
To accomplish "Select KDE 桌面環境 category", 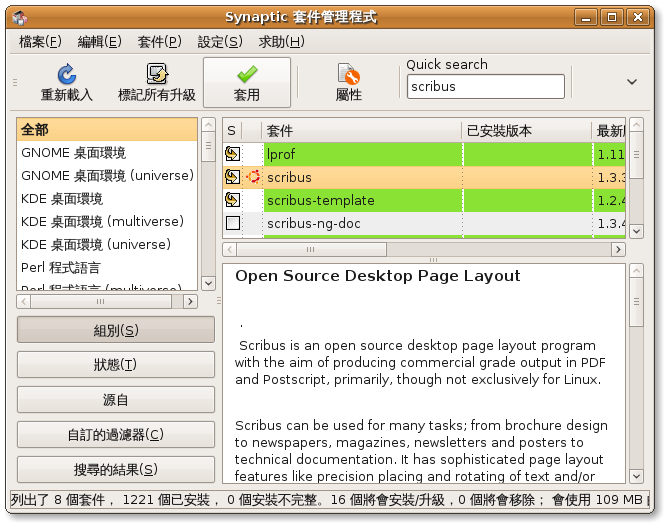I will pos(107,199).
